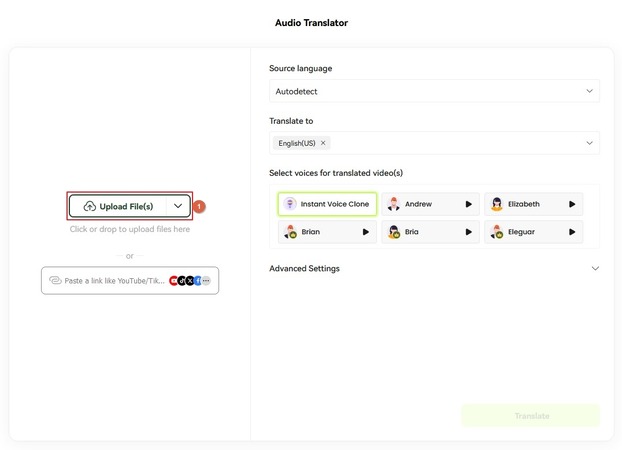Play the Bria voice preview

(468, 232)
